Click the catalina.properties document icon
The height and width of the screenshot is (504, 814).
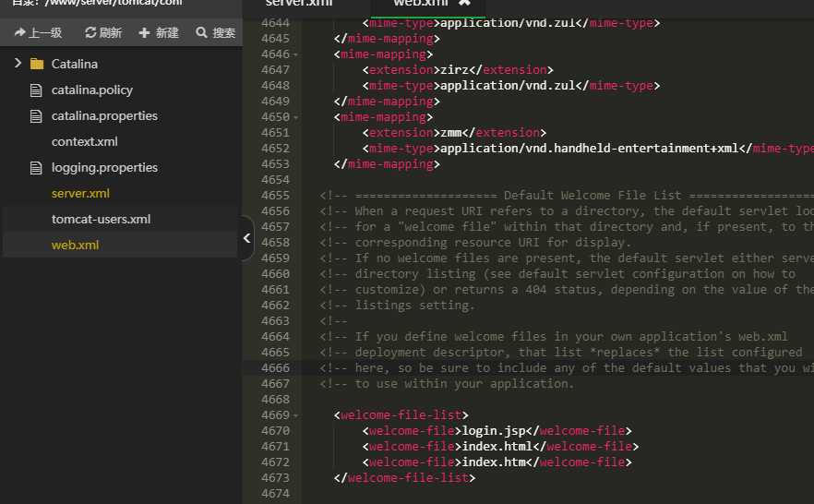[x=36, y=116]
